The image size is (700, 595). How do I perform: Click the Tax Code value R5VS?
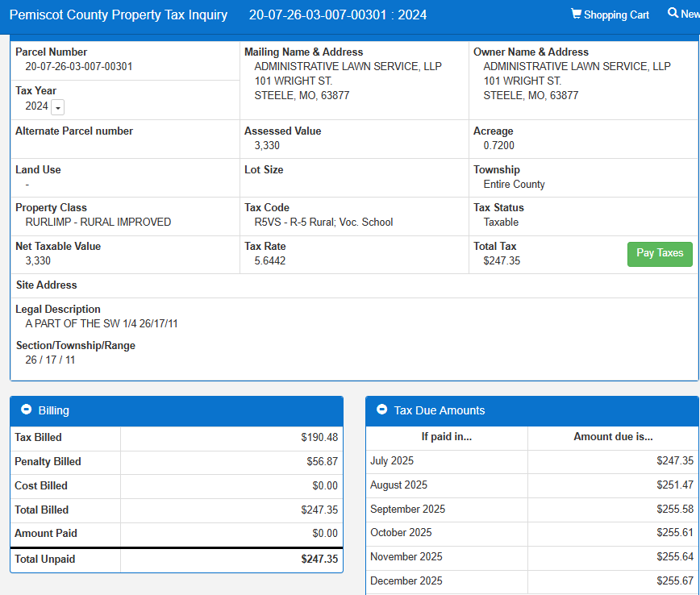(323, 223)
